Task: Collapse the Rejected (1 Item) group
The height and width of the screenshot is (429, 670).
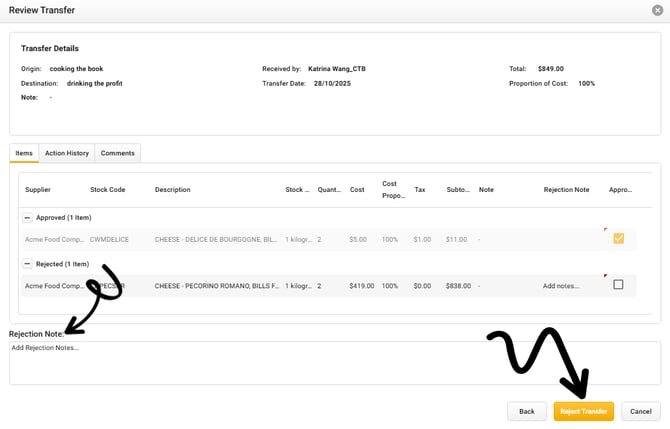Action: [27, 264]
